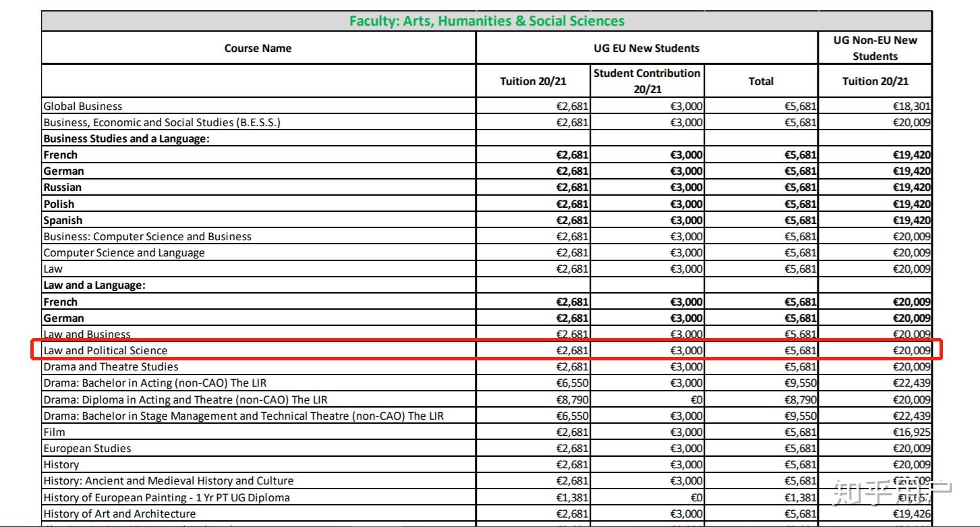
Task: Click French under Law and a Language
Action: click(61, 302)
